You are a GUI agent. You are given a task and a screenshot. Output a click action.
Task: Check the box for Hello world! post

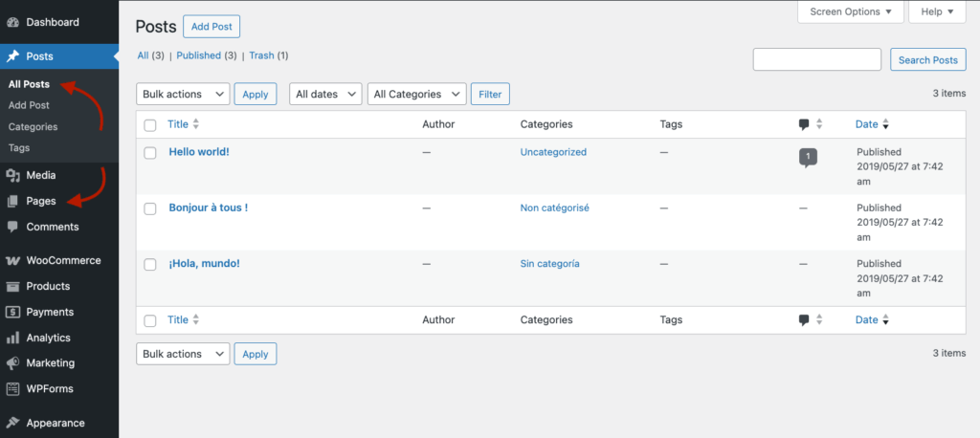coord(150,153)
